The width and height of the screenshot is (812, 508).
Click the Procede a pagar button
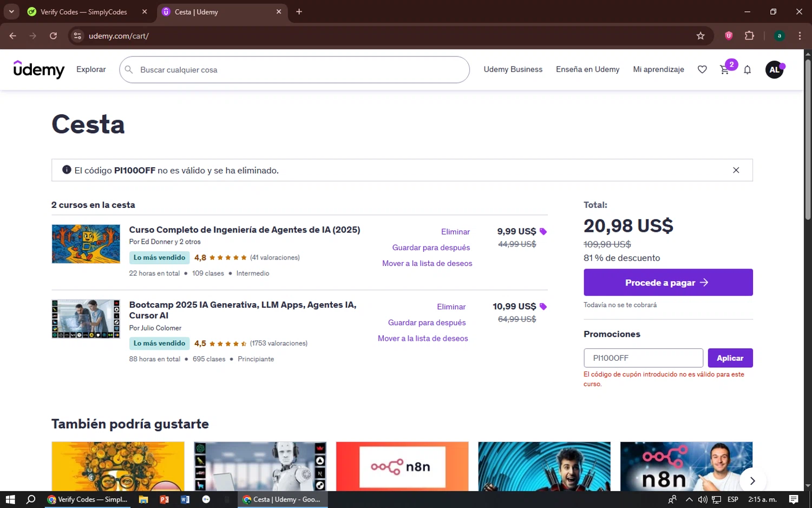668,282
